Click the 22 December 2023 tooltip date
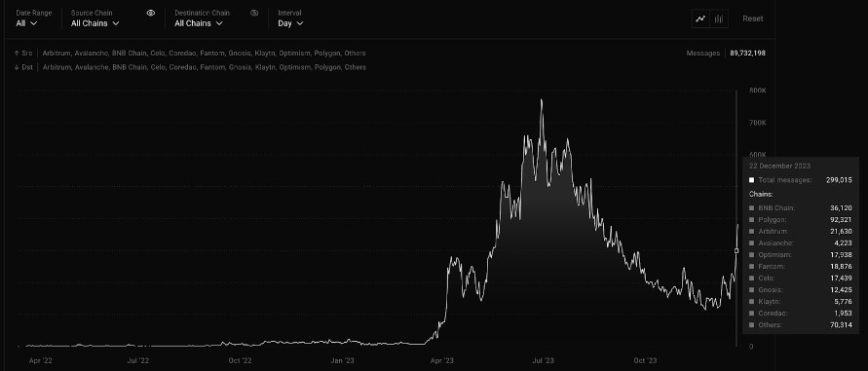 coord(779,166)
